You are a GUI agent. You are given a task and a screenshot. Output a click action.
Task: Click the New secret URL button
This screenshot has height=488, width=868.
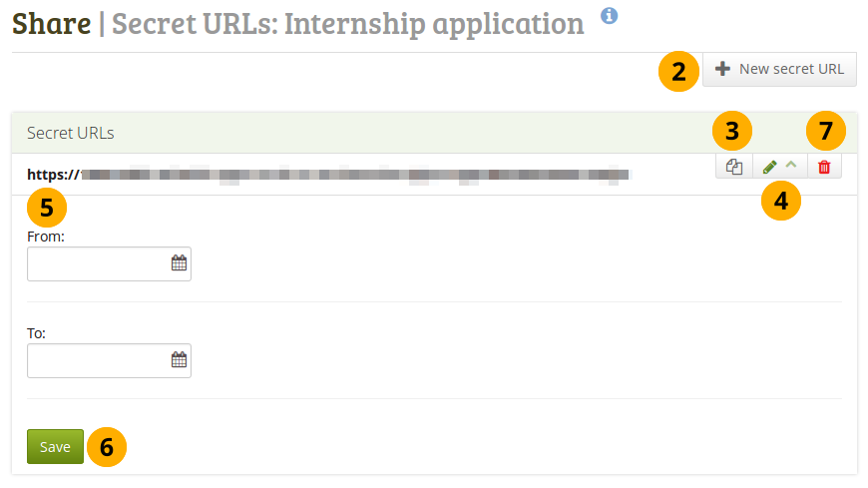pos(780,69)
